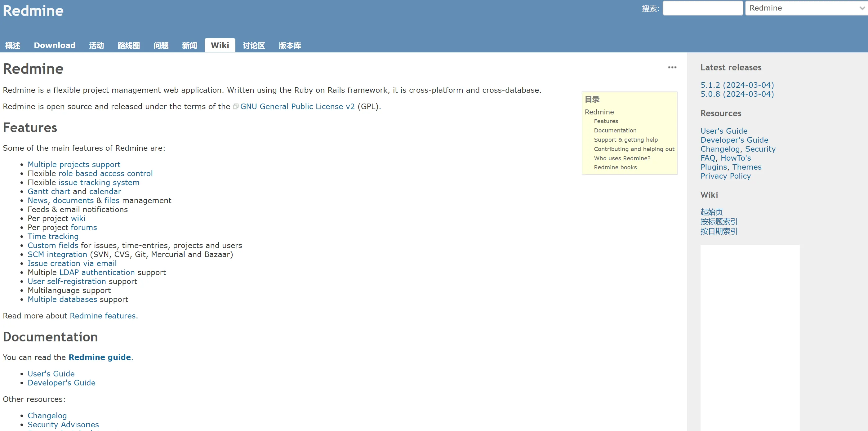Click the User's Guide resource link
Viewport: 868px width, 431px height.
click(x=723, y=131)
